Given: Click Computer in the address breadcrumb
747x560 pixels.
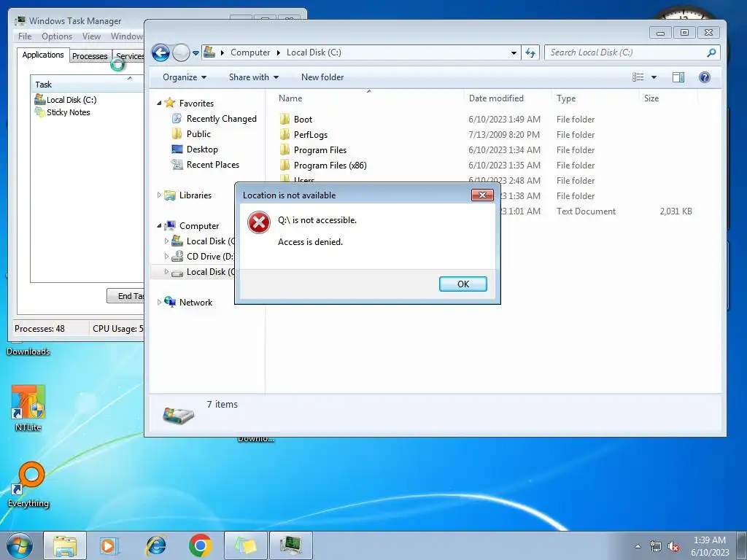Looking at the screenshot, I should pyautogui.click(x=250, y=52).
